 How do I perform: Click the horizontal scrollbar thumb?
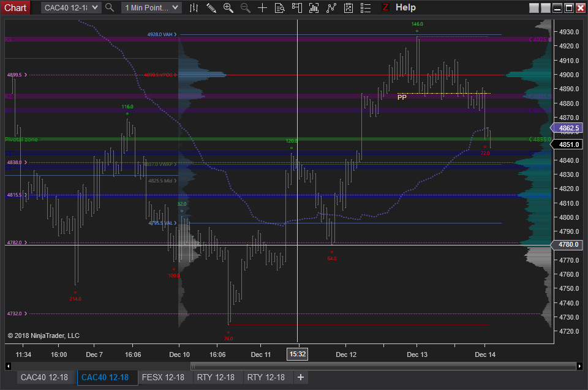[383, 366]
